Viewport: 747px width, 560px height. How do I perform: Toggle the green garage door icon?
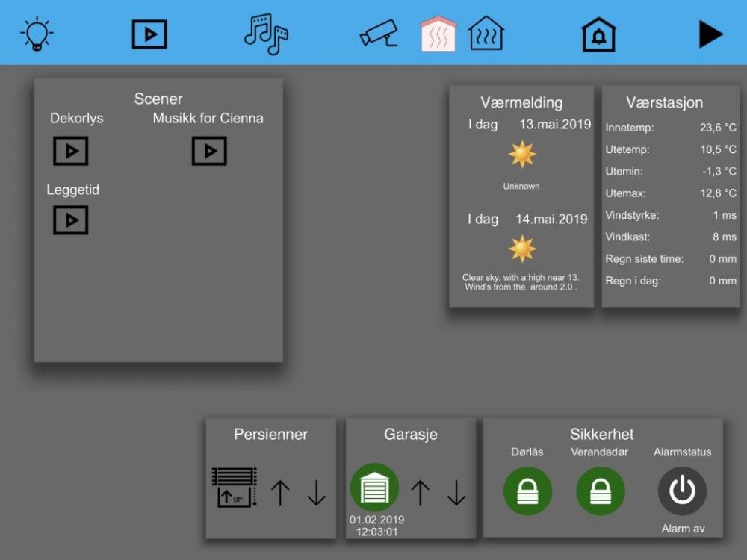374,488
